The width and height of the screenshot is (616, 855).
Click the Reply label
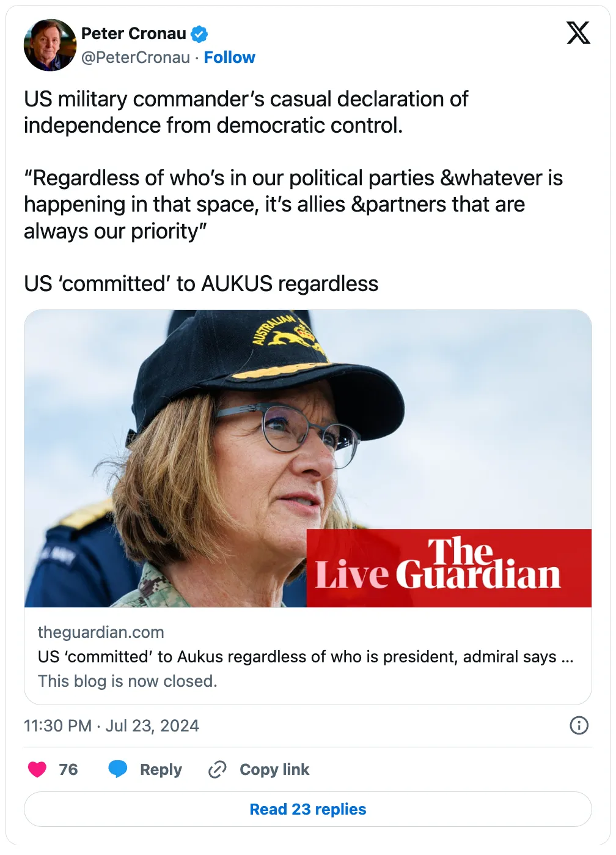pos(161,769)
